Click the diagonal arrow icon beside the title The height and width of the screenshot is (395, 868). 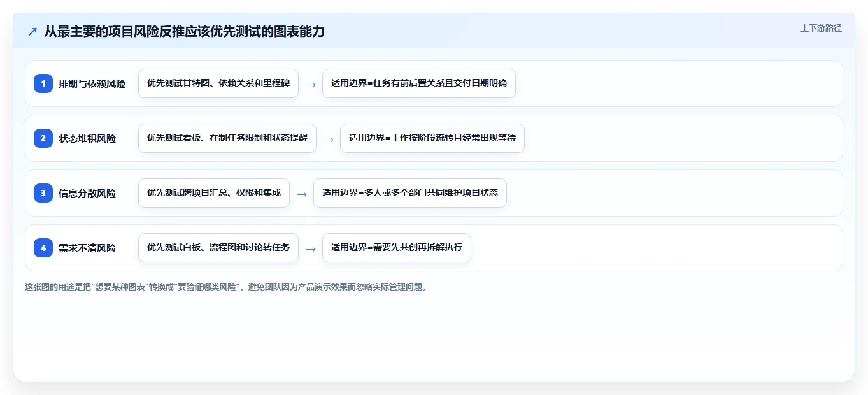click(x=32, y=31)
